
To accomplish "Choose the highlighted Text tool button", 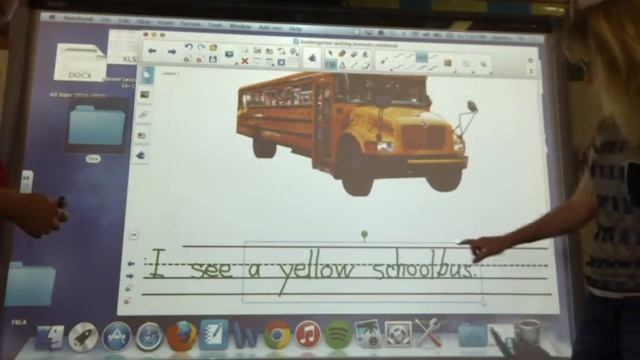I will 331,65.
